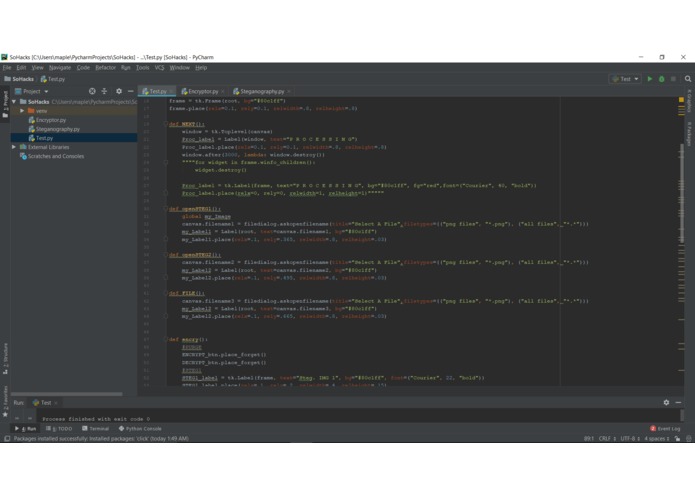Hide the Run panel with minus icon
Viewport: 695px width, 494px height.
tap(678, 402)
